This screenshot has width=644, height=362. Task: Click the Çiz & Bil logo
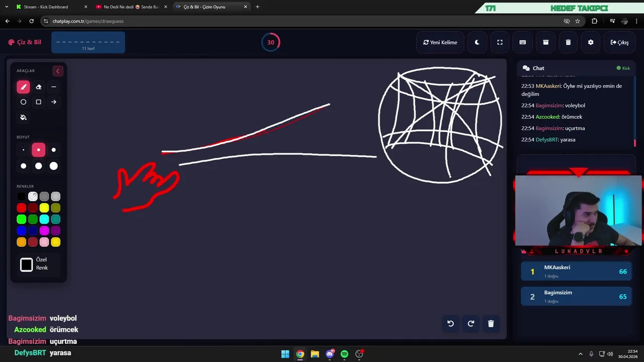[x=25, y=42]
